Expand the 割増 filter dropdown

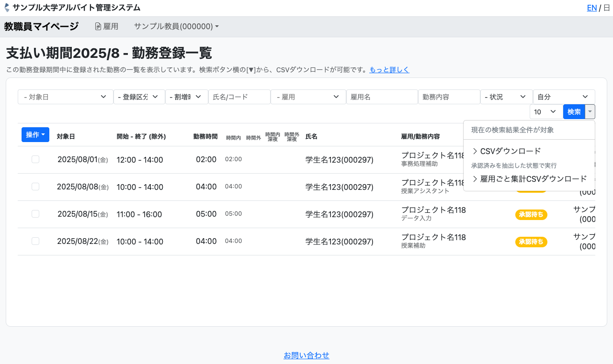click(x=187, y=97)
